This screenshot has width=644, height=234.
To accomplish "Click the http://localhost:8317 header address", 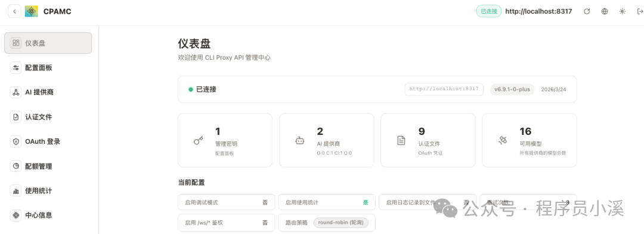I will 538,11.
